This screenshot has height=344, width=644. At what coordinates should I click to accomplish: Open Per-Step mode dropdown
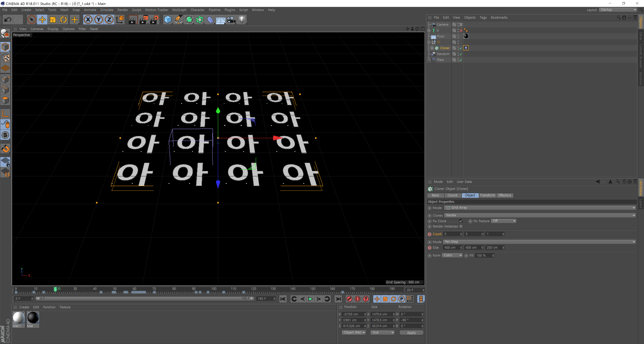(x=539, y=242)
